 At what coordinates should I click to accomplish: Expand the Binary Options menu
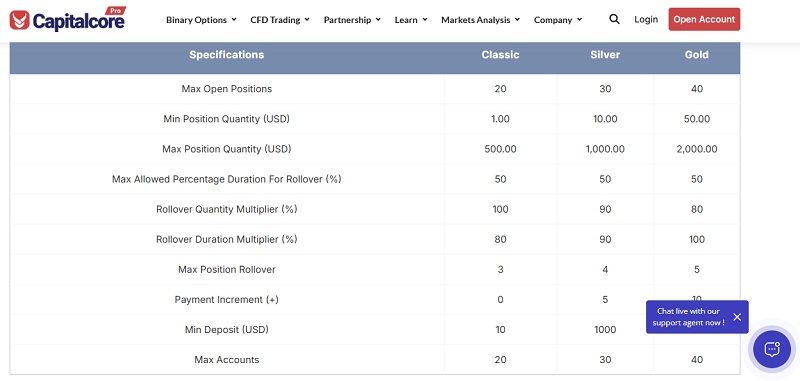point(201,20)
